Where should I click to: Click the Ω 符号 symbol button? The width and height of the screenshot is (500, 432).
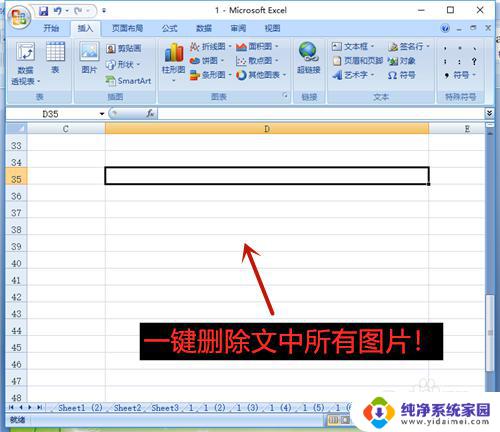pyautogui.click(x=402, y=75)
